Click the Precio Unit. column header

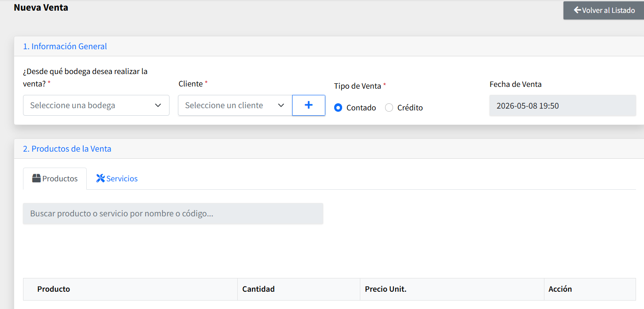[452, 289]
